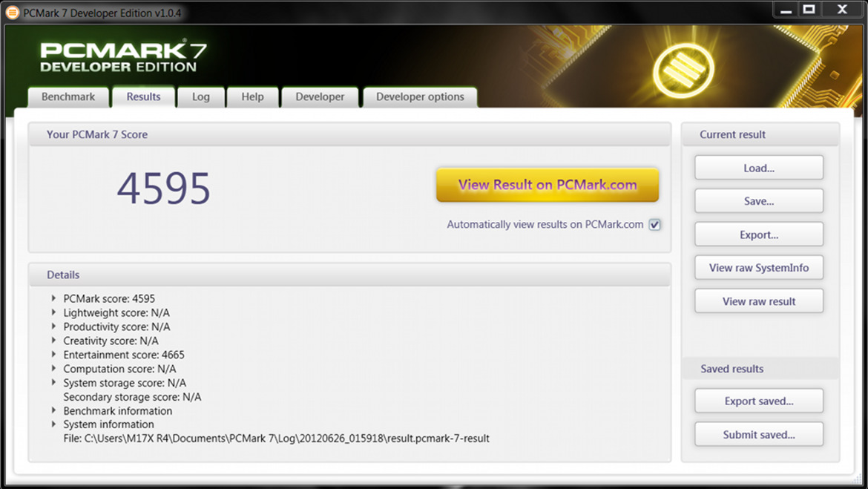The width and height of the screenshot is (868, 489).
Task: Click the Export... button
Action: (x=759, y=234)
